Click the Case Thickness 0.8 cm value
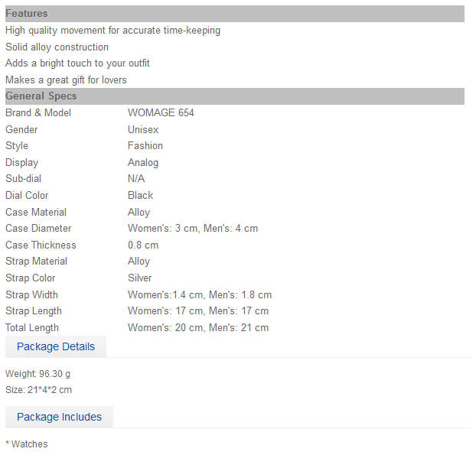Screen dimensions: 476x455 coord(144,247)
